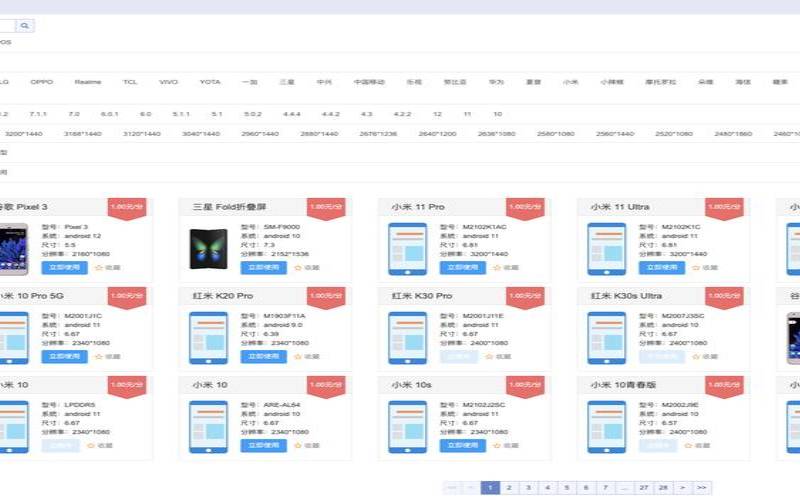The height and width of the screenshot is (500, 800).
Task: Favorite the 三星 Fold折叠屏 device star
Action: point(298,267)
